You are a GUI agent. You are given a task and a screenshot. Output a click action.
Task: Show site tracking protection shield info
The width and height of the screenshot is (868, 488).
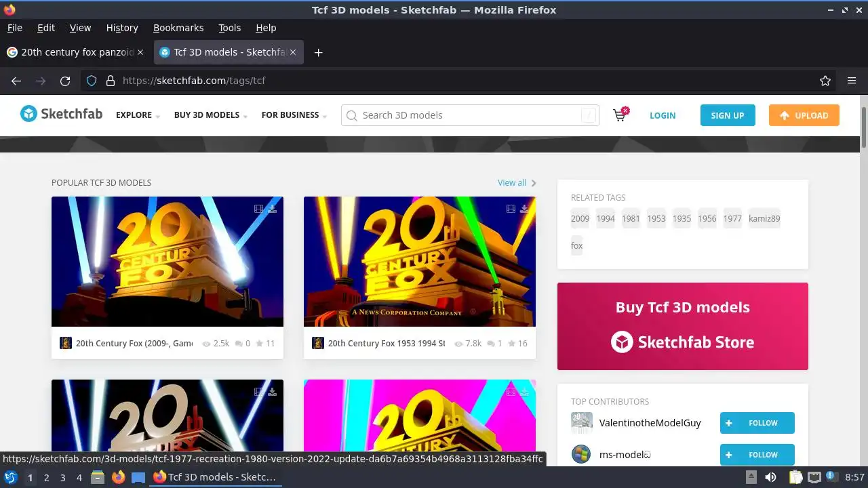point(92,81)
